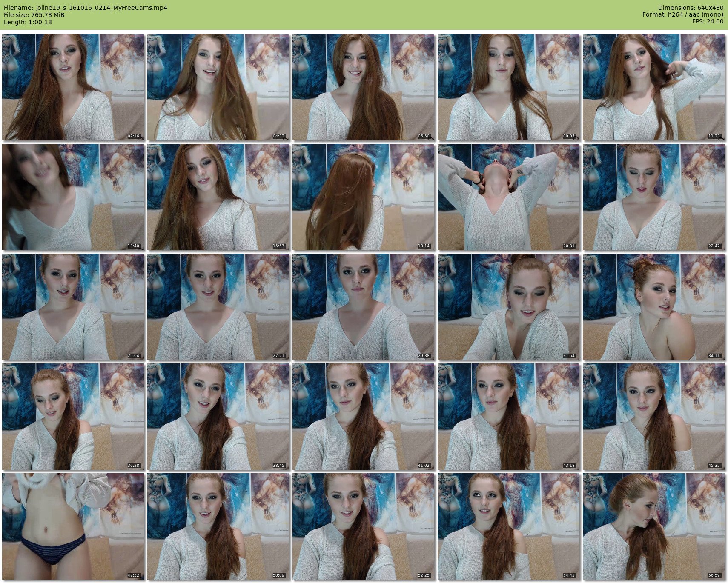Click the 09:07 frame thumbnail
Image resolution: width=728 pixels, height=583 pixels.
point(508,87)
